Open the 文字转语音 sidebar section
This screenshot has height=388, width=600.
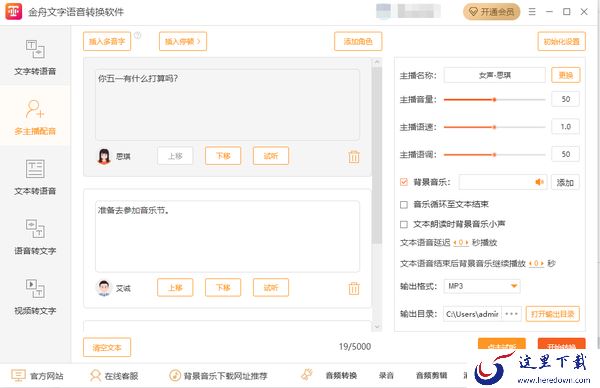click(35, 57)
